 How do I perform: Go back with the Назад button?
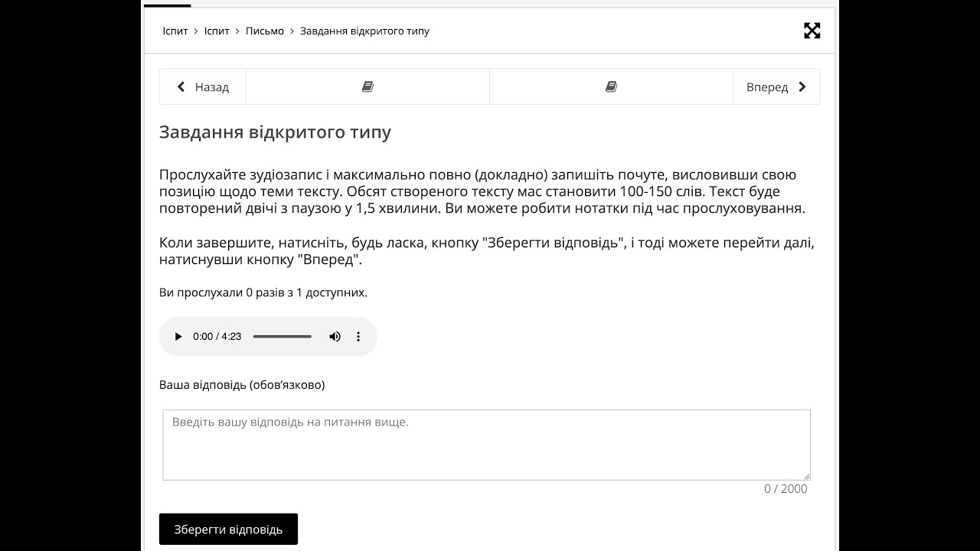(x=203, y=87)
